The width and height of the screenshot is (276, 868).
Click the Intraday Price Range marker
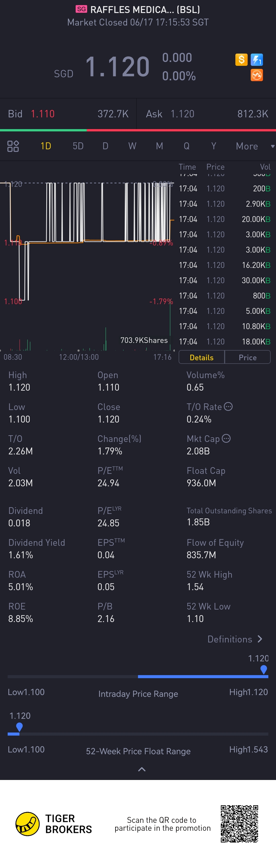(x=263, y=669)
